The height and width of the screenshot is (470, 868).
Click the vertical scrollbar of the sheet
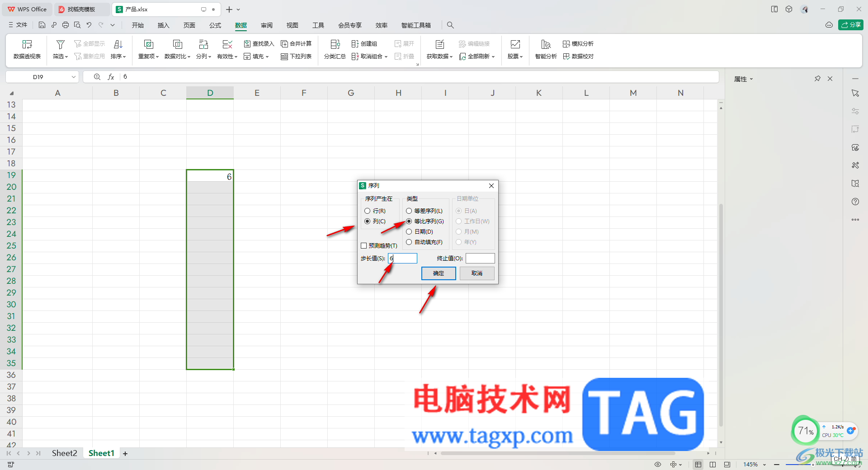[x=721, y=315]
